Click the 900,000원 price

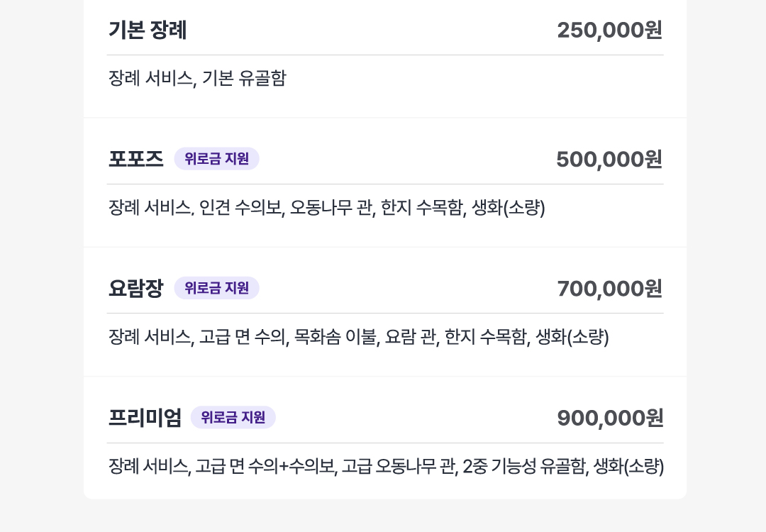(x=610, y=418)
